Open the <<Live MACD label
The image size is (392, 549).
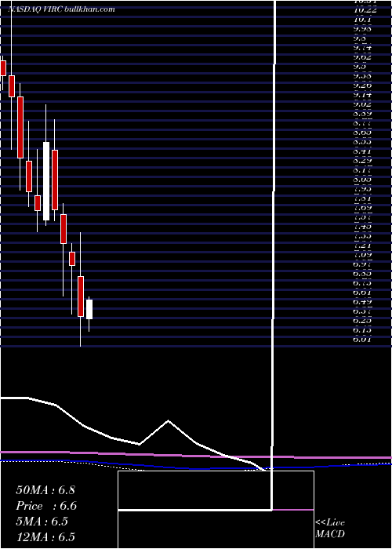(330, 528)
